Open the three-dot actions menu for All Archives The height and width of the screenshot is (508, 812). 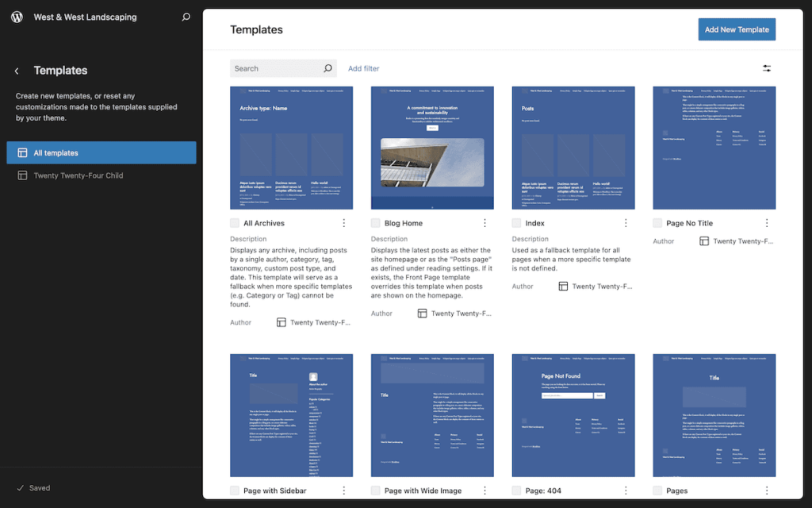coord(343,222)
